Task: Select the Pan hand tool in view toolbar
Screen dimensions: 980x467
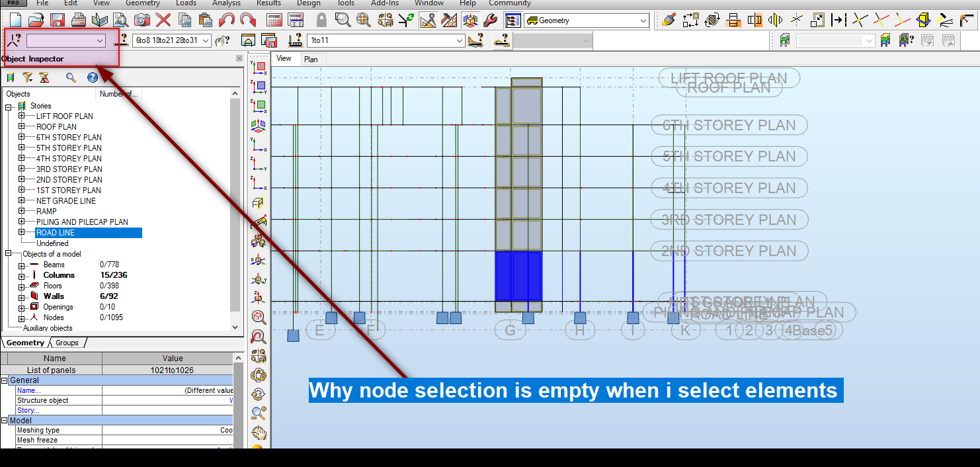Action: click(x=259, y=433)
